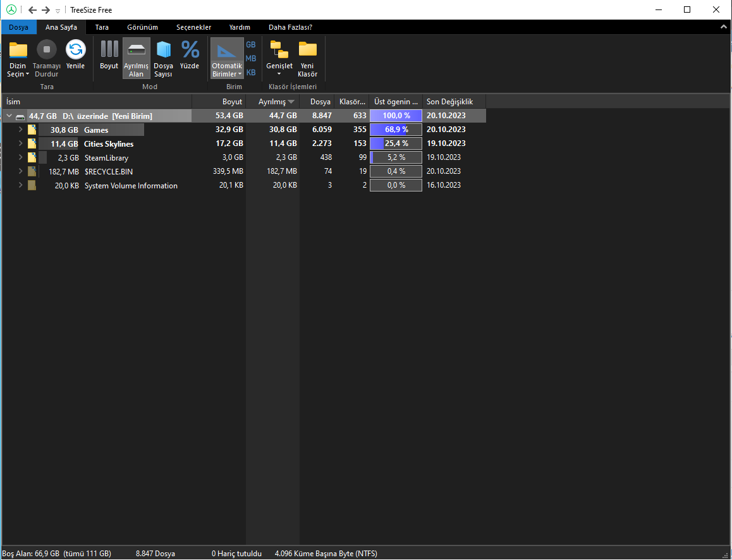Open the Daha Fazlası? tab

tap(290, 27)
